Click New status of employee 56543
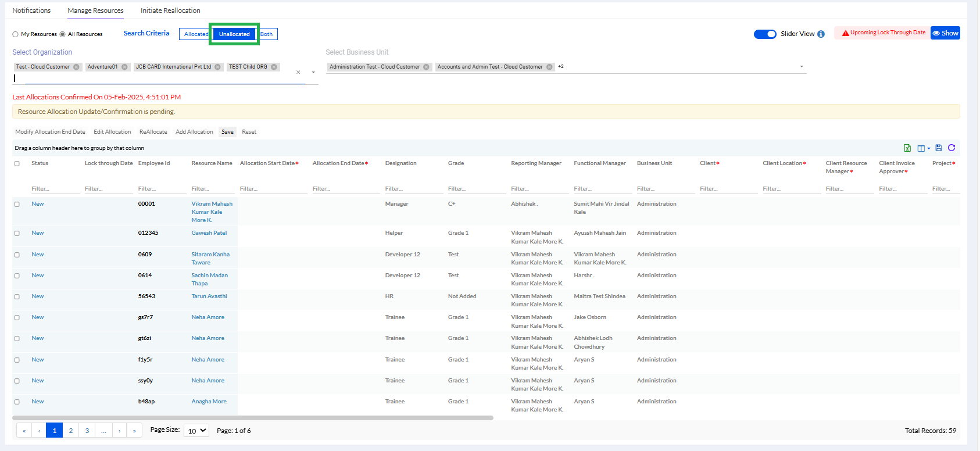The width and height of the screenshot is (980, 451). point(38,296)
